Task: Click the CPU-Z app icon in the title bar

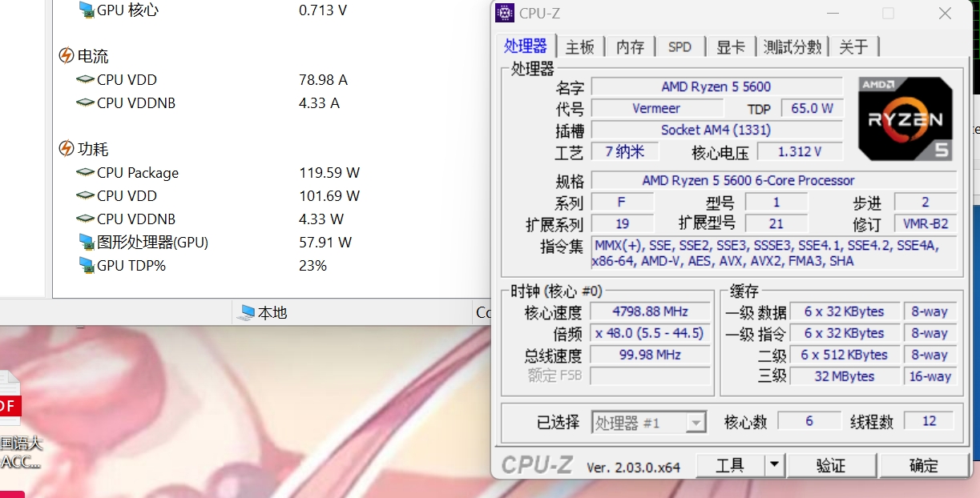Action: click(505, 13)
